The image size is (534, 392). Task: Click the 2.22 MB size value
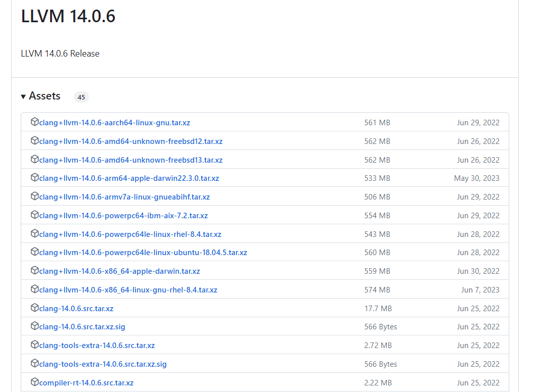click(378, 383)
